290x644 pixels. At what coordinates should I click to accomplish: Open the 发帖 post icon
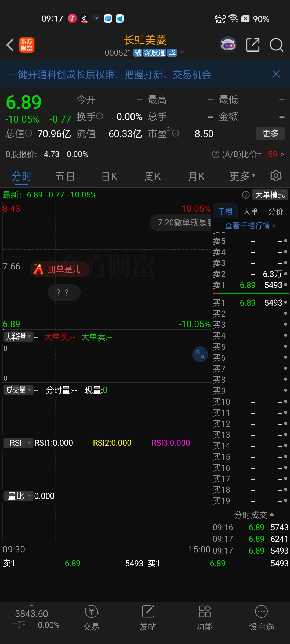tap(148, 618)
